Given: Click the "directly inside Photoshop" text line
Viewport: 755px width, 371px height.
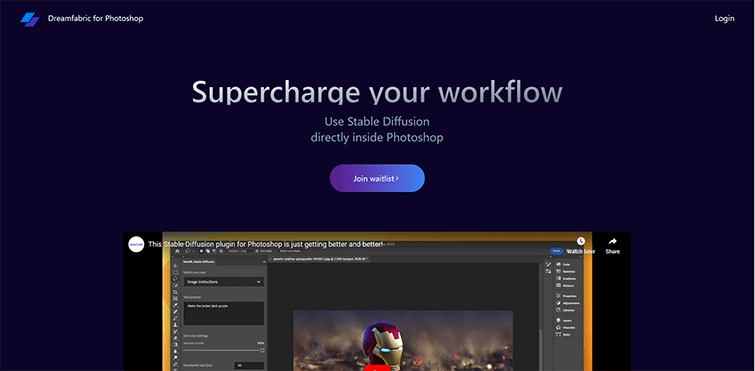Looking at the screenshot, I should 377,137.
